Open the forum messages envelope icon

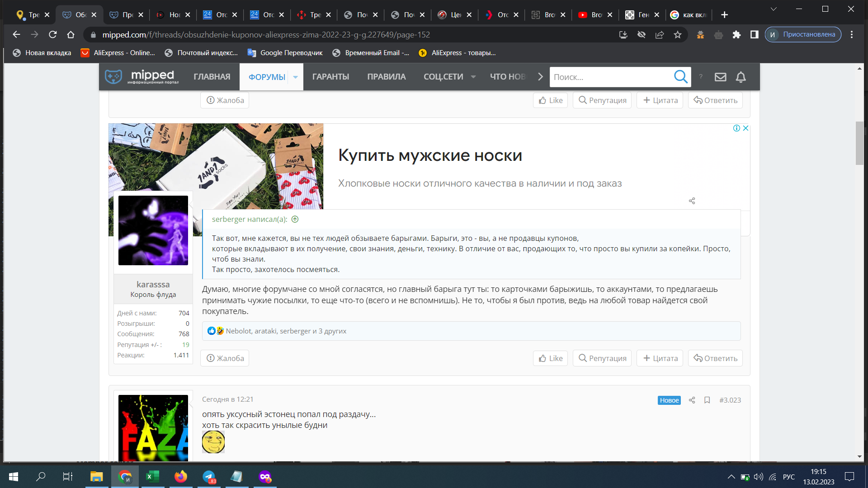click(720, 77)
